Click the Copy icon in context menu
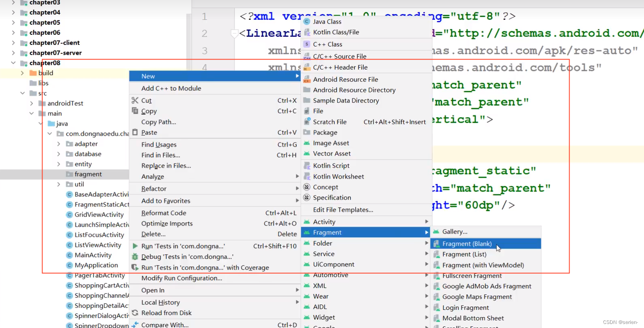Screen dimensions: 644x328 pos(135,111)
